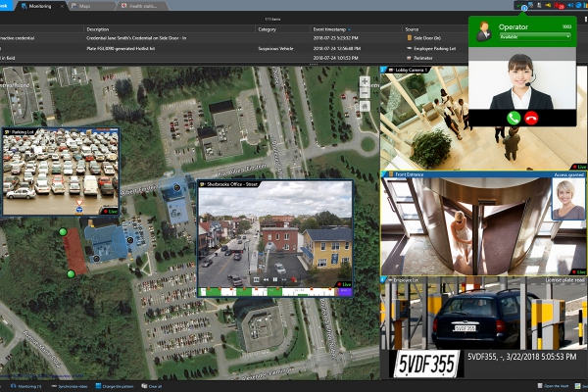Viewport: 588px width, 392px height.
Task: Click the 5VDF355 plate read details text
Action: pyautogui.click(x=521, y=357)
